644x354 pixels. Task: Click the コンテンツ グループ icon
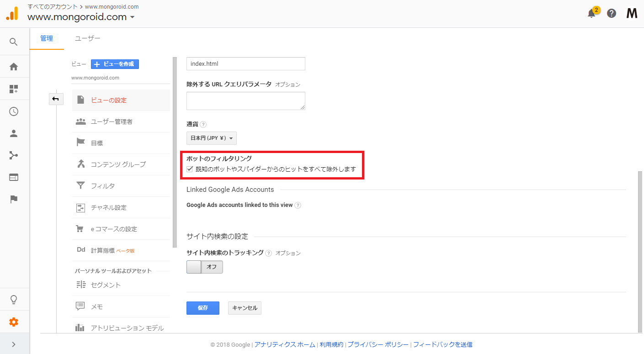click(x=81, y=164)
